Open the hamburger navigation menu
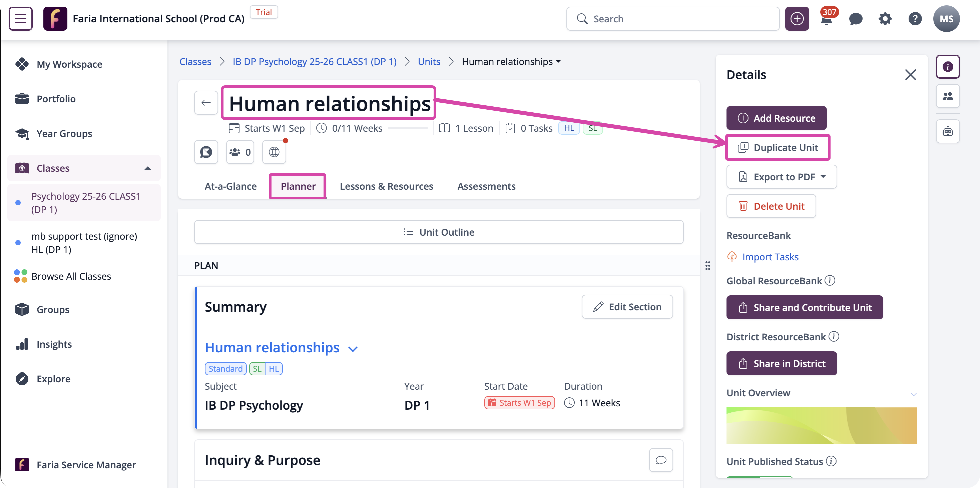The image size is (980, 488). [x=21, y=19]
